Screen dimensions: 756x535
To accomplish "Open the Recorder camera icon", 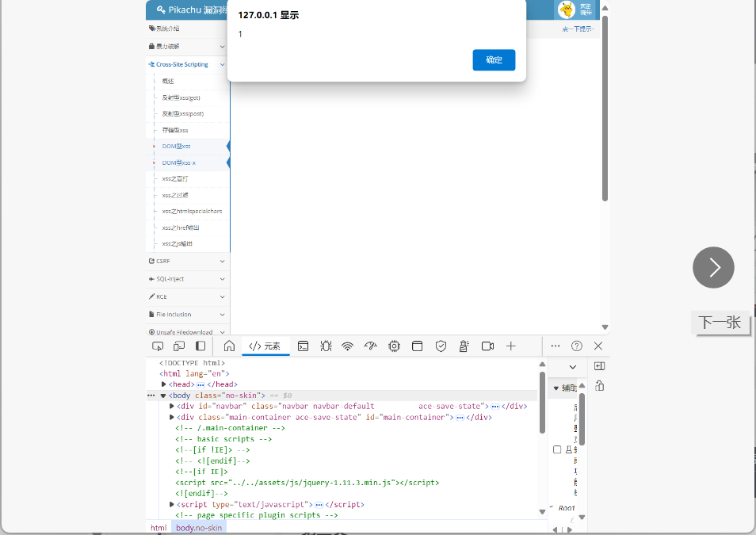I will pos(487,346).
